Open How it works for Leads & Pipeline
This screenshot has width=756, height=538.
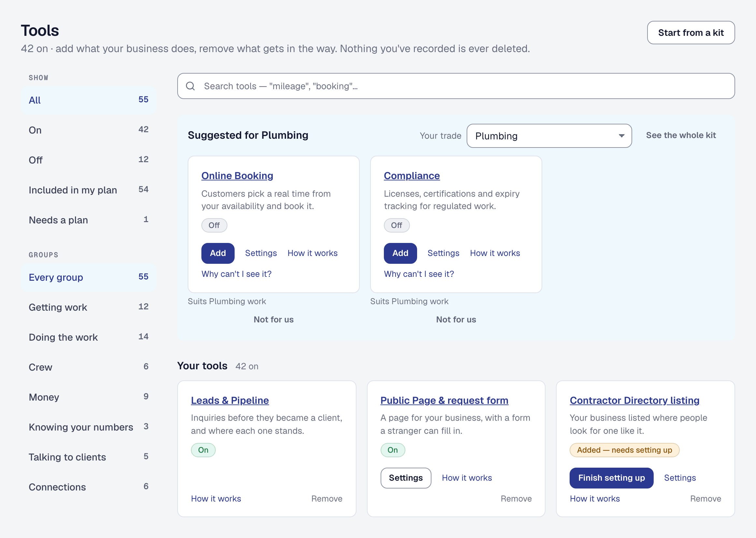point(216,499)
